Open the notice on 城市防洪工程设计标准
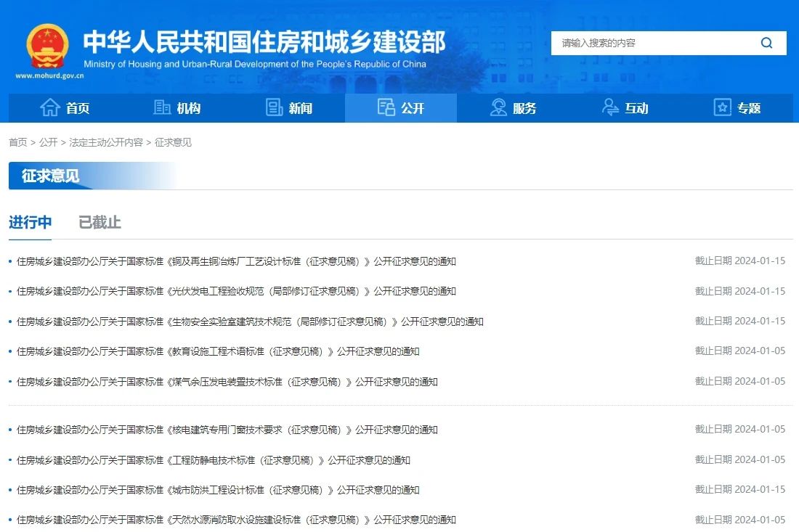 pos(218,490)
